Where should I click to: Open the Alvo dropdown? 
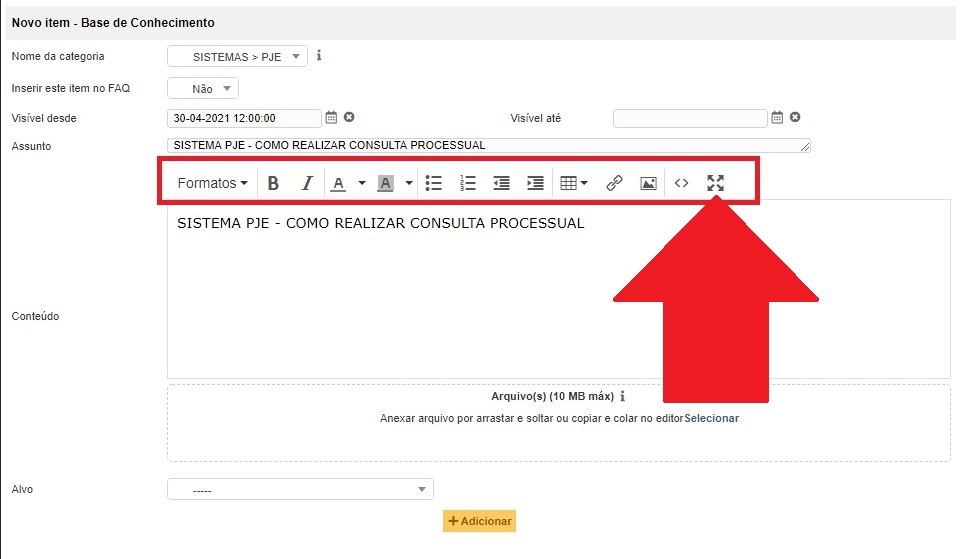pyautogui.click(x=300, y=489)
